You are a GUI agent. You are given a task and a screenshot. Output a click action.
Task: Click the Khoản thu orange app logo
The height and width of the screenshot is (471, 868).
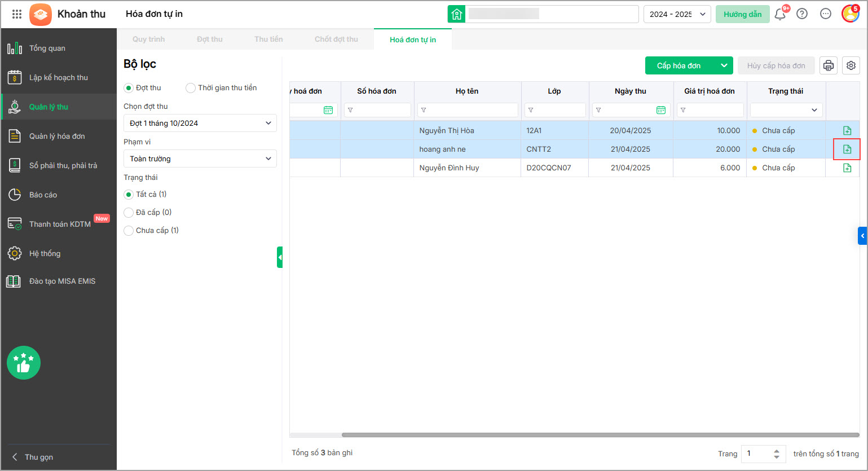point(41,14)
